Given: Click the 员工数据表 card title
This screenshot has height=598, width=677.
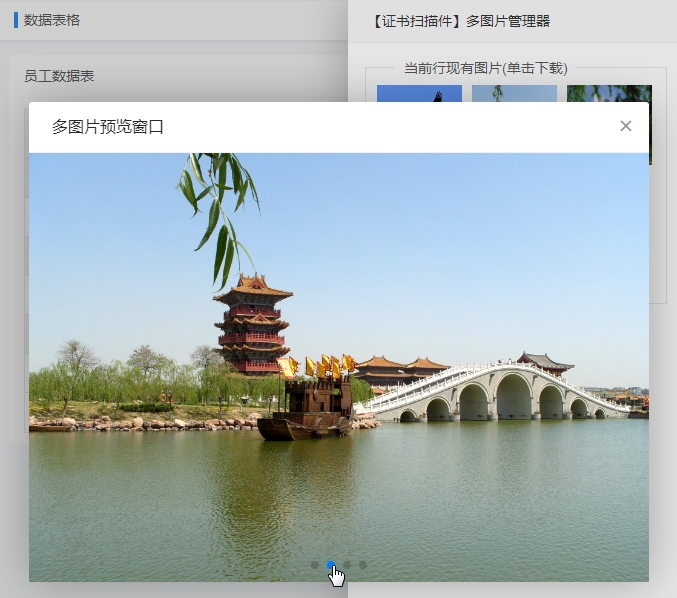Looking at the screenshot, I should click(59, 76).
